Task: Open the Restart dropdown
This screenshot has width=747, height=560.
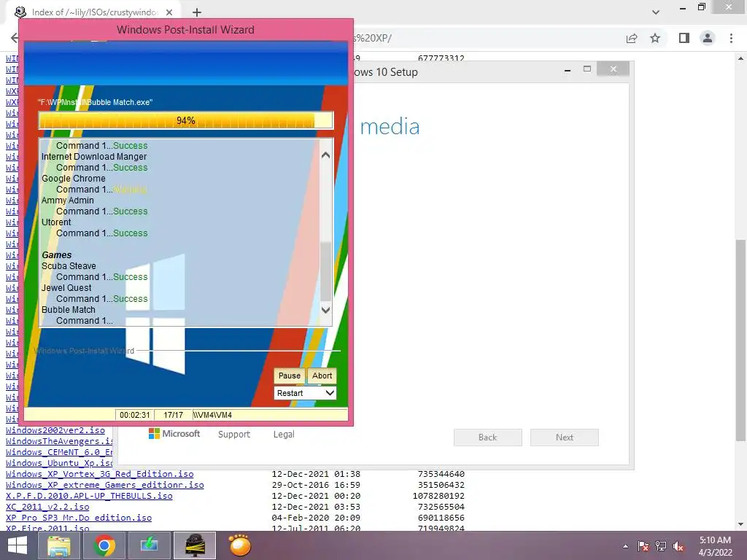Action: [306, 393]
